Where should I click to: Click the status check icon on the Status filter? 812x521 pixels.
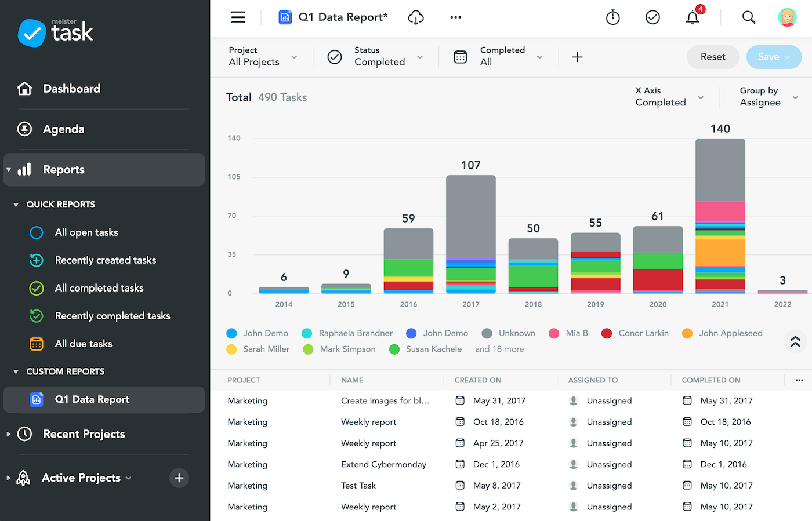click(x=334, y=57)
